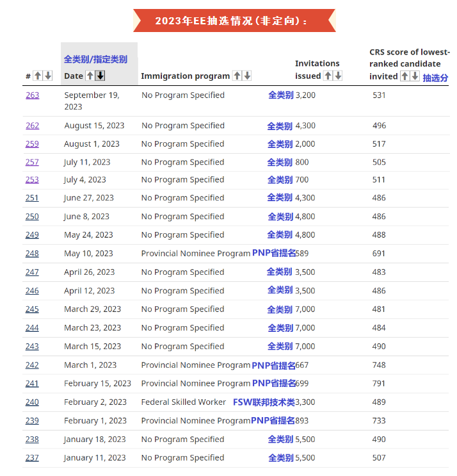Click the 'August 15, 2023' date cell
The height and width of the screenshot is (476, 457).
(x=94, y=126)
